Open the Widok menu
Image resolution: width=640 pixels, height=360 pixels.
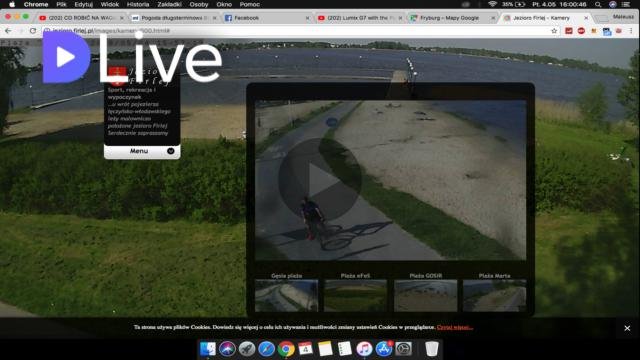[109, 4]
